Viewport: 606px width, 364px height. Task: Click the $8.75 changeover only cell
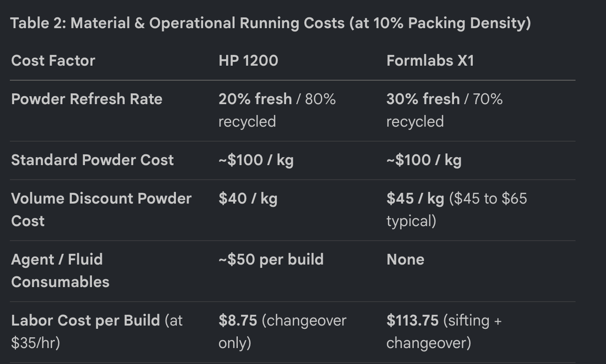coord(282,332)
